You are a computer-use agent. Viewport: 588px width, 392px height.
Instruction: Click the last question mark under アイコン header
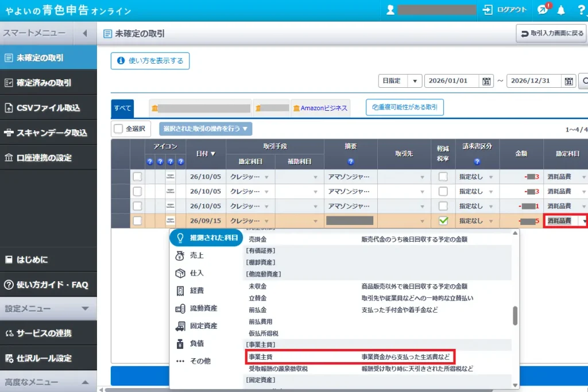tap(181, 161)
